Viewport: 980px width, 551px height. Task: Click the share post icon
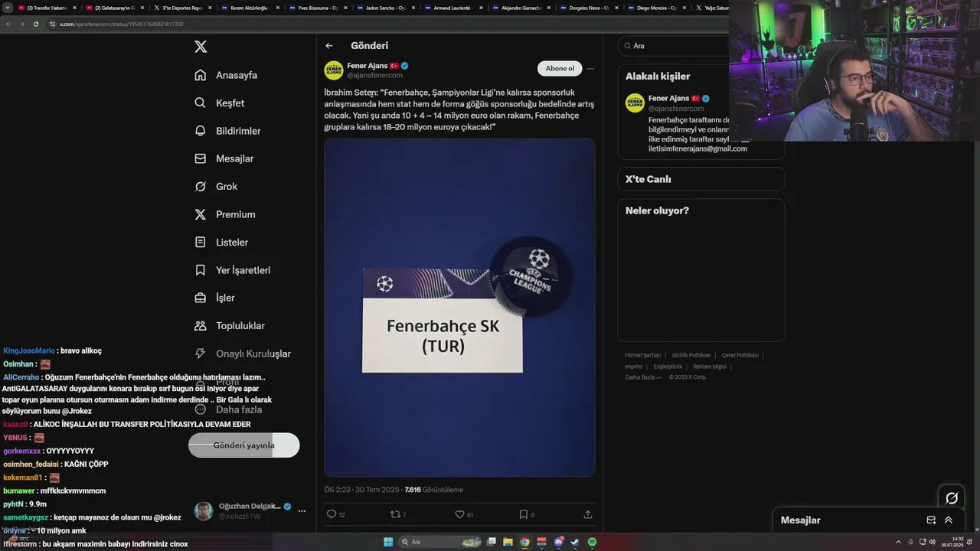pyautogui.click(x=588, y=514)
